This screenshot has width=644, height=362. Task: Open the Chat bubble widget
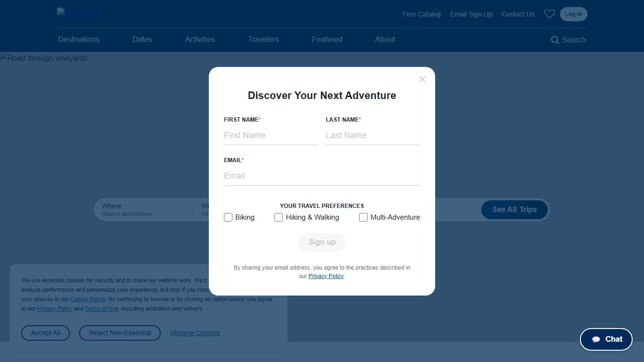point(606,339)
